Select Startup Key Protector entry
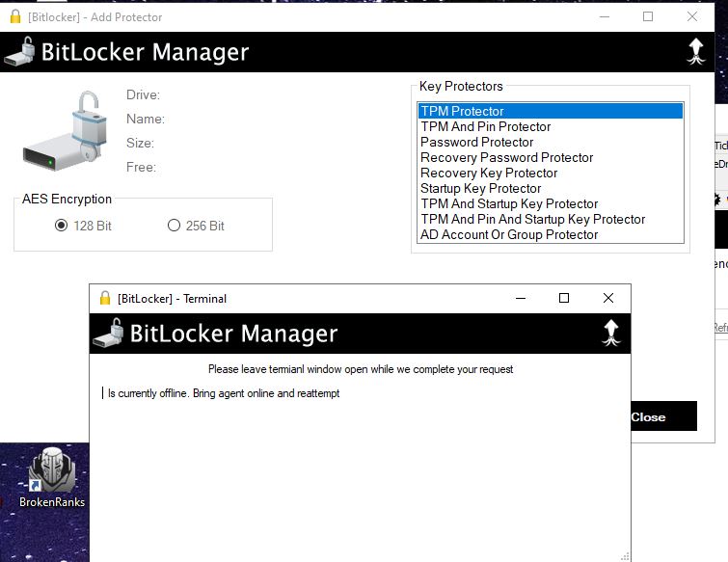This screenshot has width=728, height=562. point(551,188)
